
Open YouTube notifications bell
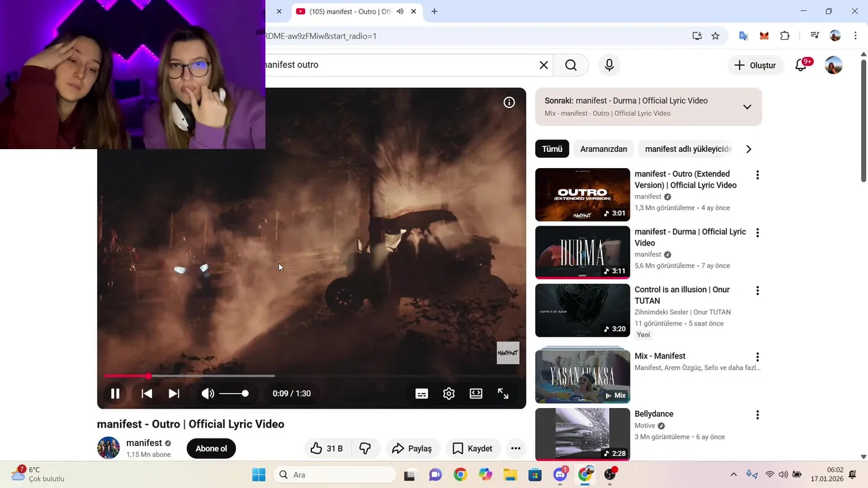[801, 65]
